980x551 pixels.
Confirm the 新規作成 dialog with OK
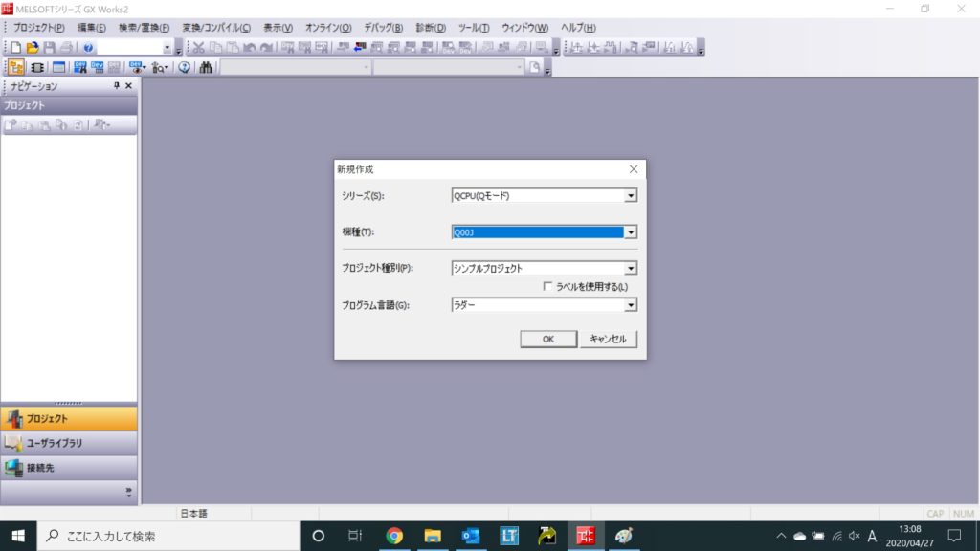click(548, 340)
